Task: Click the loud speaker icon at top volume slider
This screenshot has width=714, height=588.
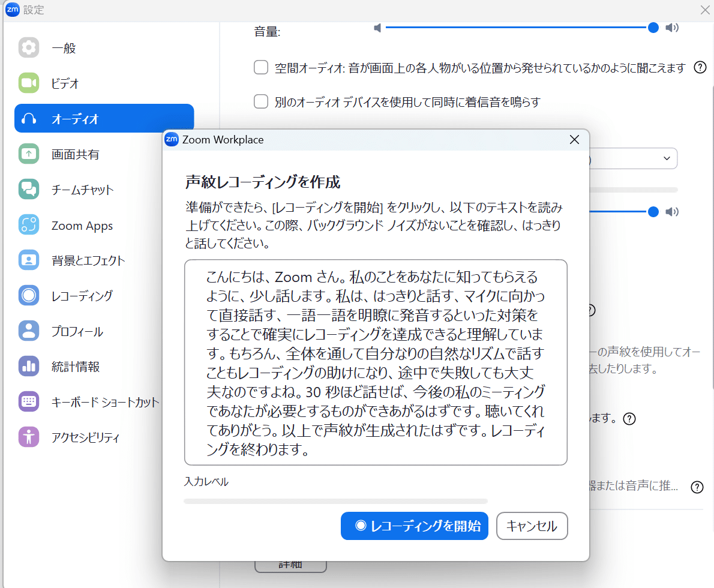Action: click(x=672, y=28)
